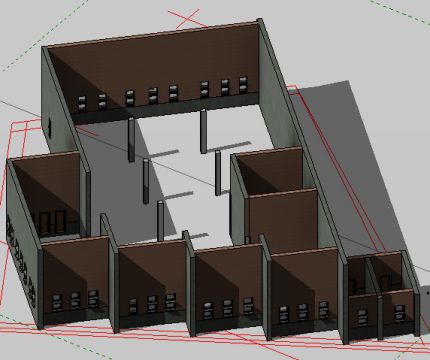430x360 pixels.
Task: Select the middle window of the first front room
Action: 74,301
